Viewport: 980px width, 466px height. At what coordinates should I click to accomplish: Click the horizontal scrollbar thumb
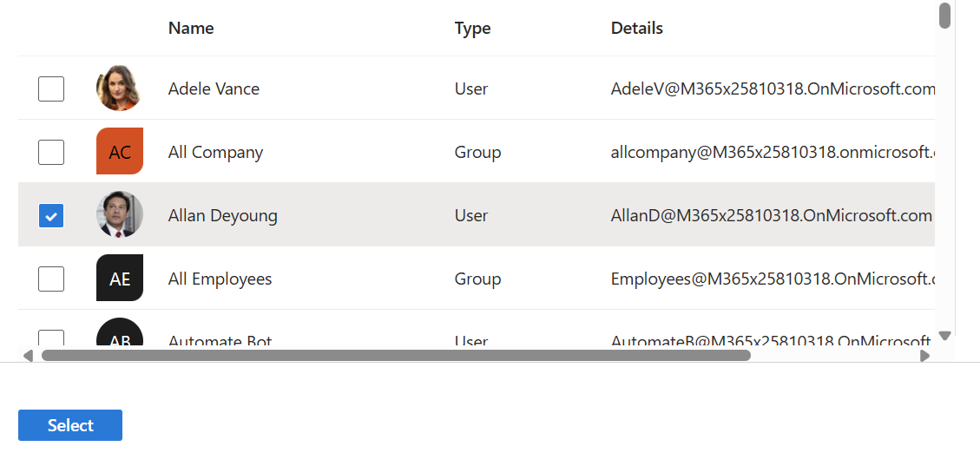pos(396,355)
